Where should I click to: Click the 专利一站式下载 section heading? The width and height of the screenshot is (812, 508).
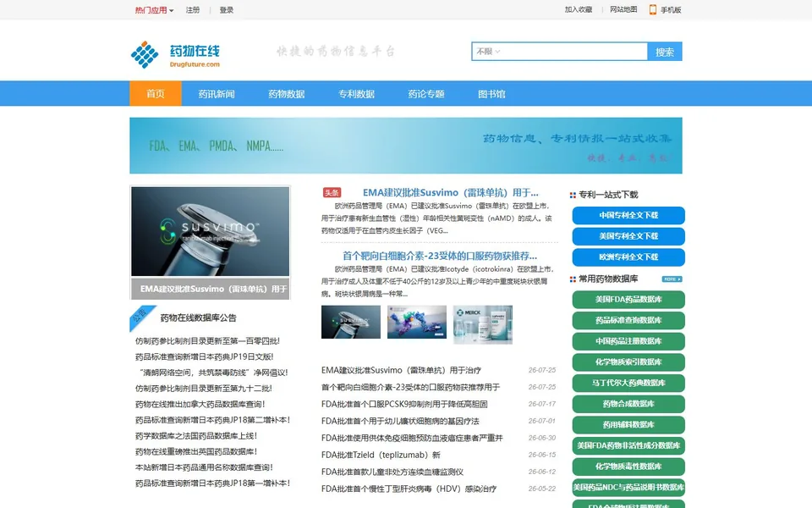tap(608, 195)
